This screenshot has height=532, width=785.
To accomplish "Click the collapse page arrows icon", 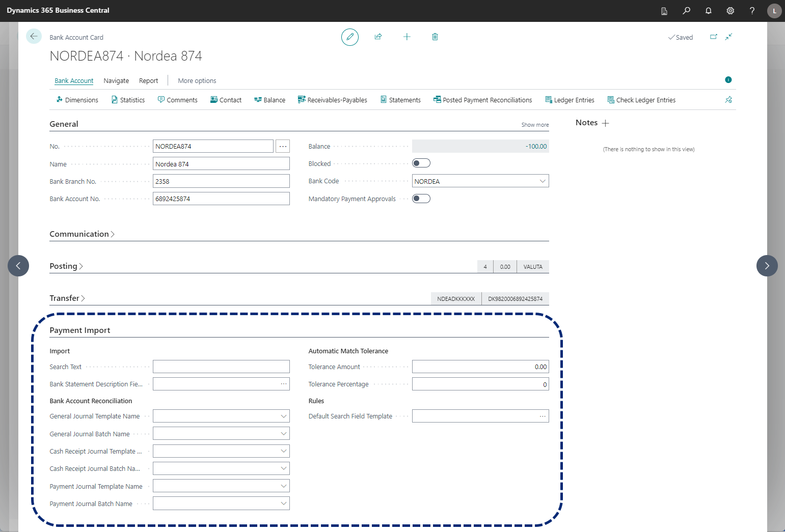I will 729,37.
